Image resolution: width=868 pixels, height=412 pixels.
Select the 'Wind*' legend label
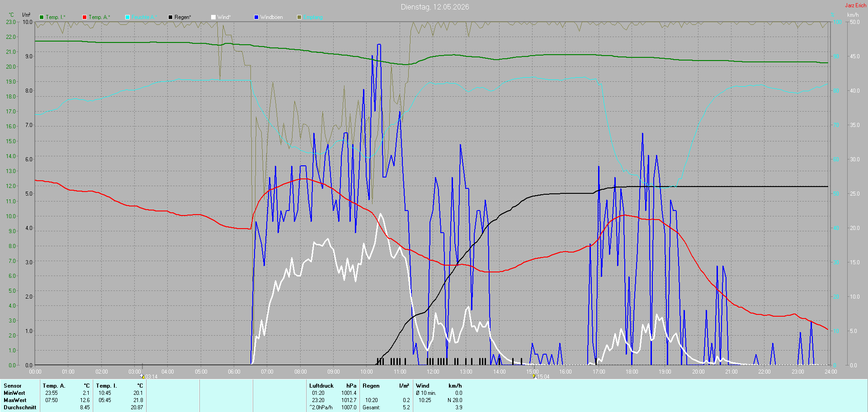click(224, 17)
